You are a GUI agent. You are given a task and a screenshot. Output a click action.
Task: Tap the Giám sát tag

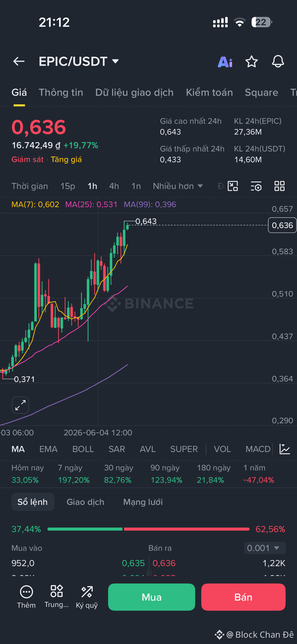28,160
